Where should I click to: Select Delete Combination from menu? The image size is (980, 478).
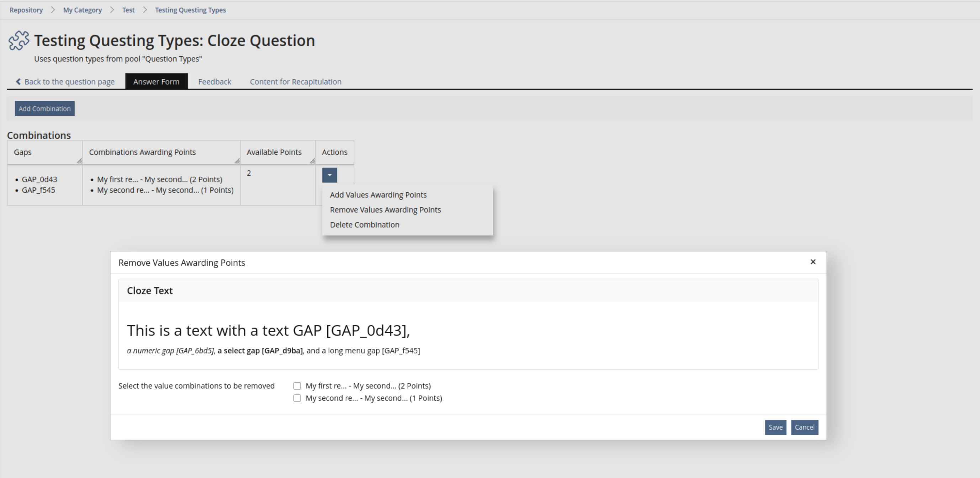point(365,225)
